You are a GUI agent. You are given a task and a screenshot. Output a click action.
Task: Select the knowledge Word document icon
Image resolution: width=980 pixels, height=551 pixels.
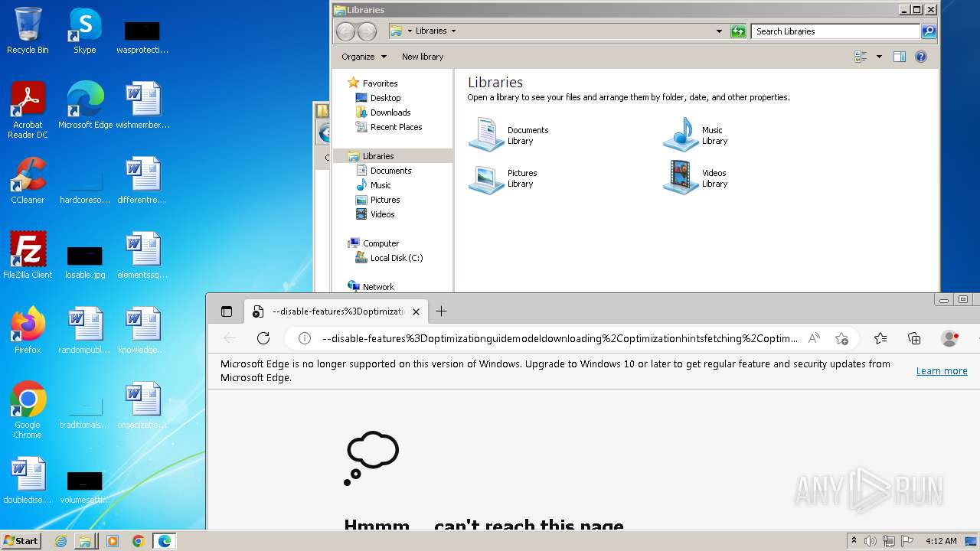tap(142, 330)
